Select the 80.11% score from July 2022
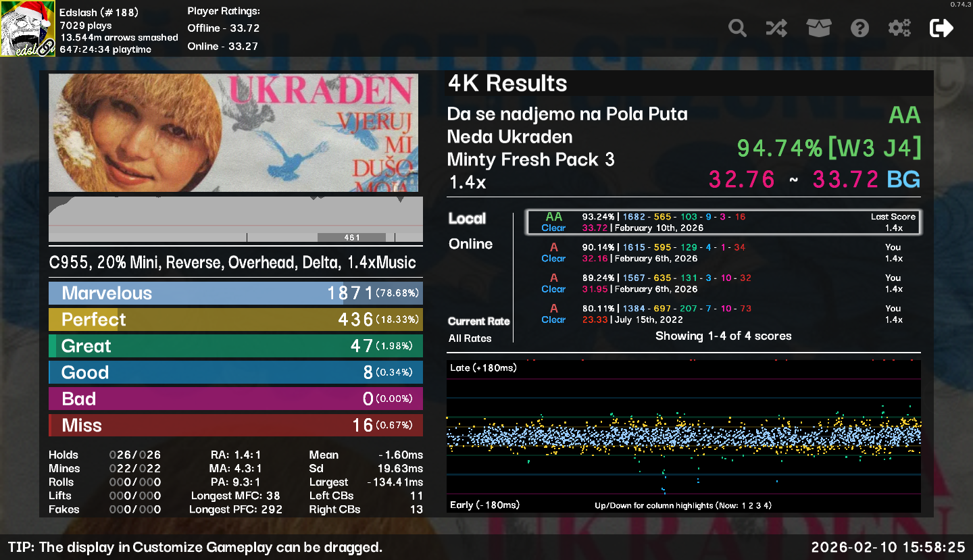 click(723, 314)
